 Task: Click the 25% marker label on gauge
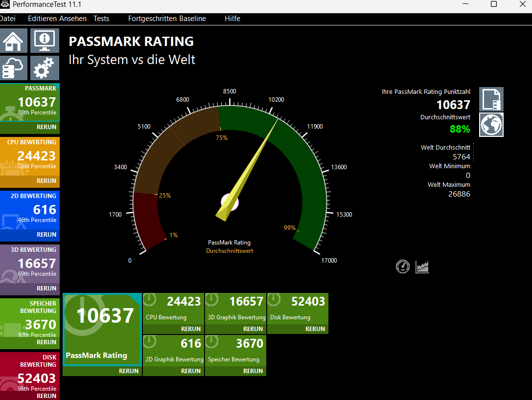coord(165,196)
